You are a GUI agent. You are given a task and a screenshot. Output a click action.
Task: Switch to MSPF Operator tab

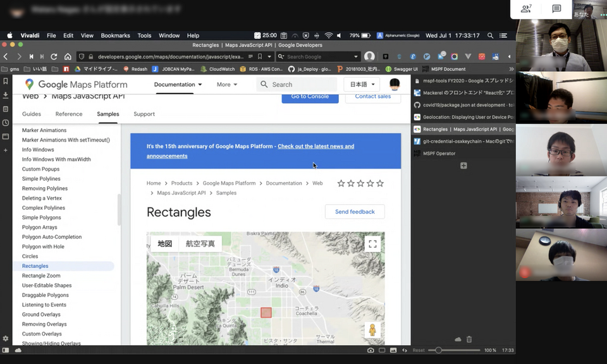[463, 153]
